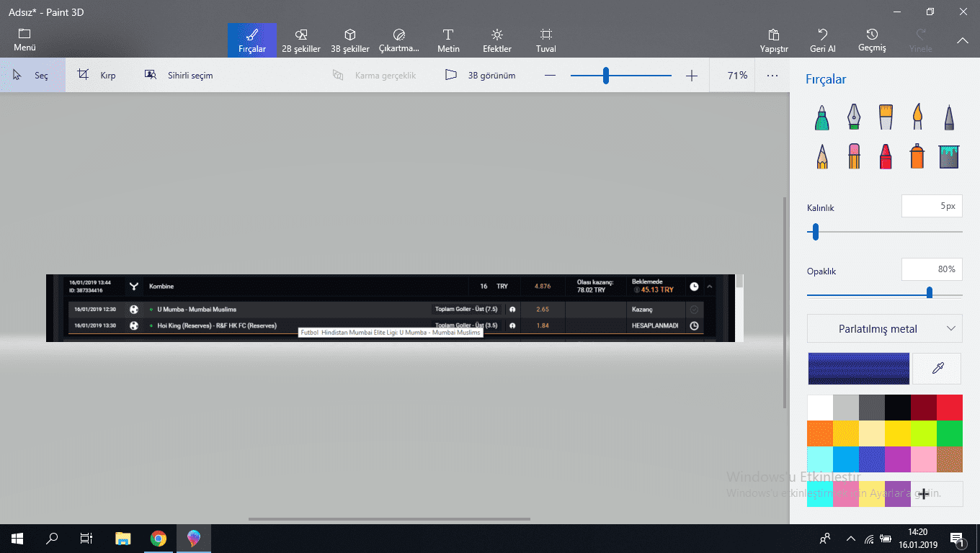Viewport: 980px width, 553px height.
Task: Pick the black color swatch
Action: [x=898, y=408]
